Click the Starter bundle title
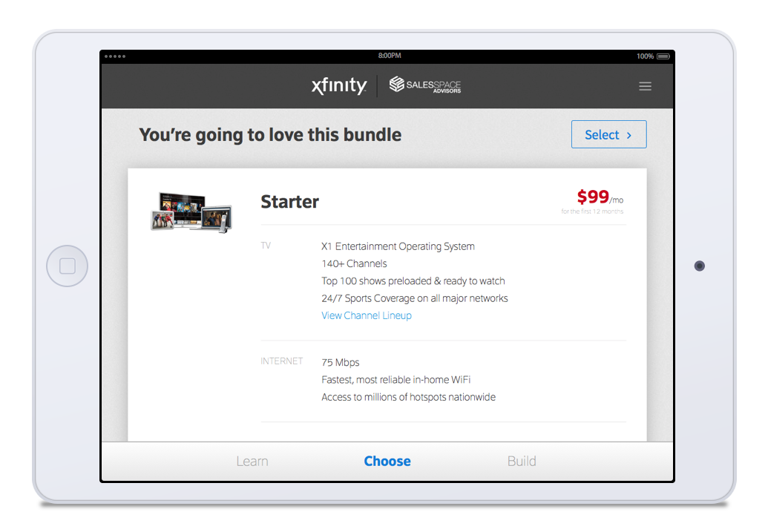The width and height of the screenshot is (768, 532). point(289,202)
